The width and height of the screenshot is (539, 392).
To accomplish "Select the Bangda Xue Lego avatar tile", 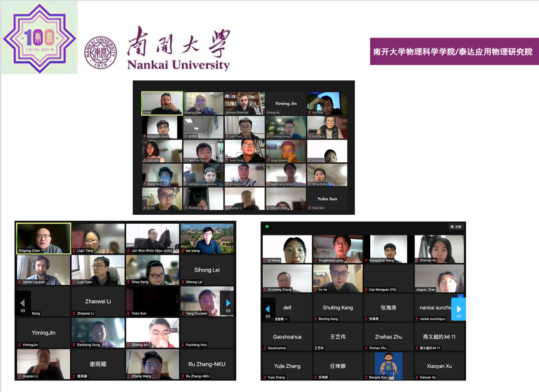I will click(x=389, y=366).
